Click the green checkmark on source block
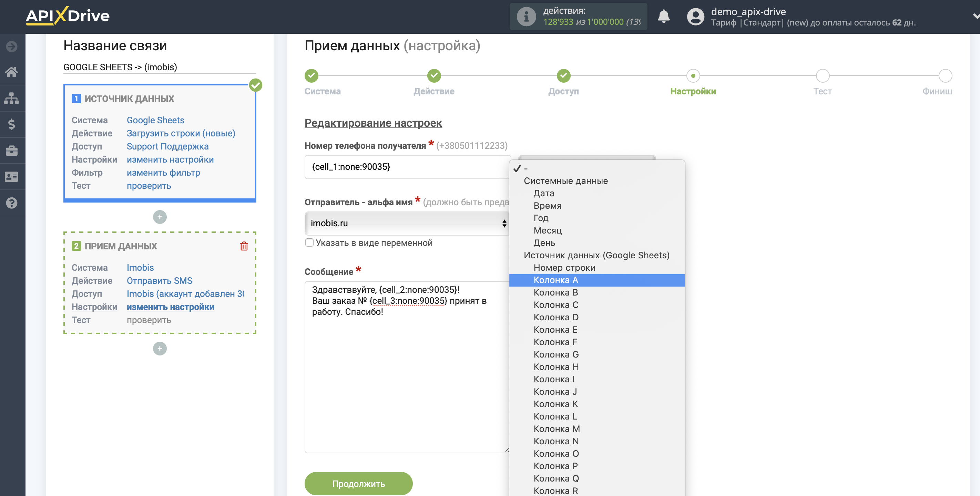Viewport: 980px width, 496px height. [x=256, y=85]
